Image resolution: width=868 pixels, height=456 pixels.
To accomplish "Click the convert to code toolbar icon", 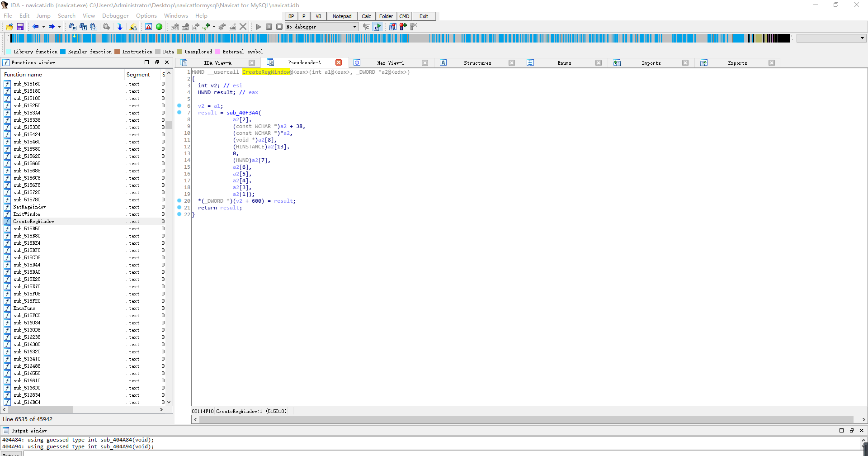I will 175,27.
